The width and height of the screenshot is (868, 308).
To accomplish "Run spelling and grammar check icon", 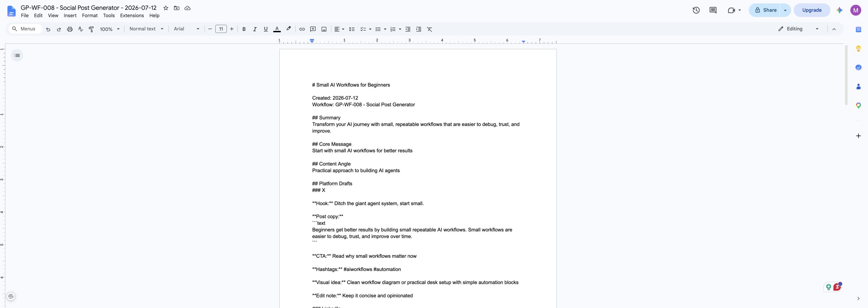I will pyautogui.click(x=81, y=29).
